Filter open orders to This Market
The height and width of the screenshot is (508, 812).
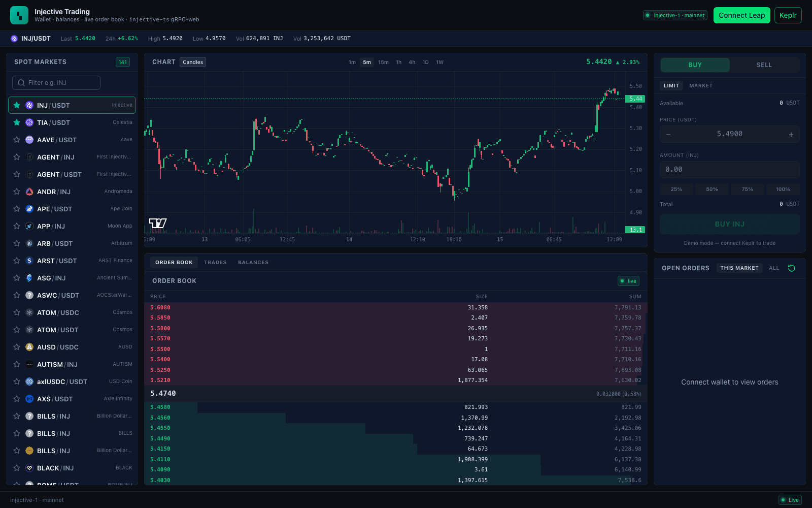click(739, 268)
